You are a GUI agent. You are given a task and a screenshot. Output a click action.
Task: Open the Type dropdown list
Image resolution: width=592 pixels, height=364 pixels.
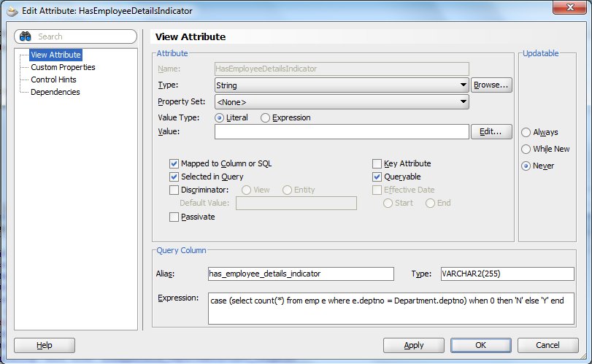coord(464,85)
